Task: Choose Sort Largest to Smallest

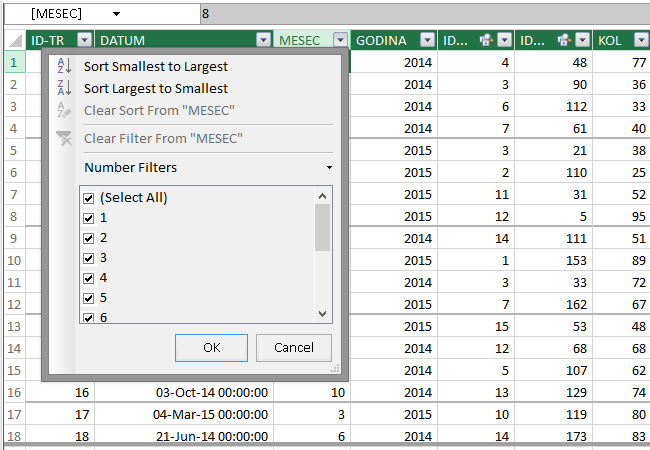Action: (155, 88)
